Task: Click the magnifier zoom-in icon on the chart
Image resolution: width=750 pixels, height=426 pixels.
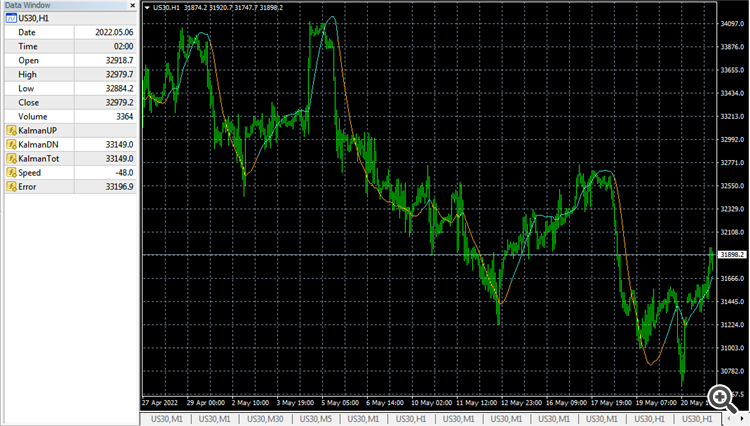Action: [x=722, y=399]
